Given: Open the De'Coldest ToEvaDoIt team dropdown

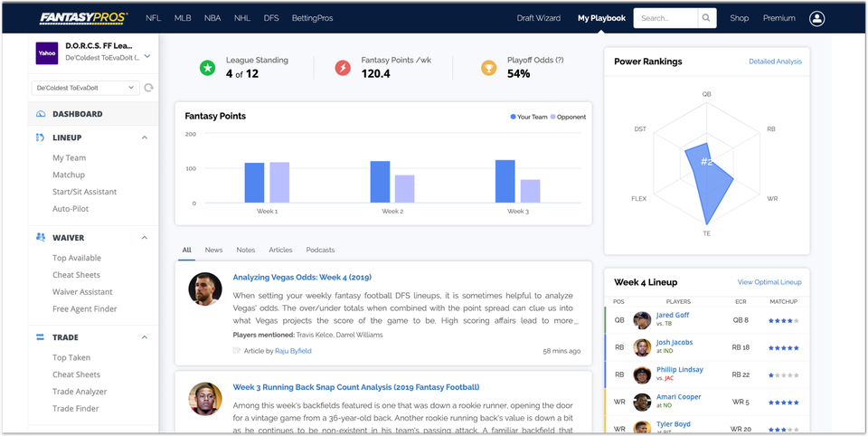Looking at the screenshot, I should (x=86, y=88).
